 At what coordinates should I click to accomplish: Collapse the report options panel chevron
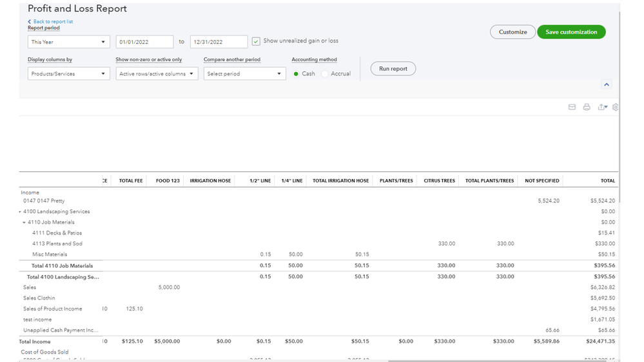tap(606, 84)
